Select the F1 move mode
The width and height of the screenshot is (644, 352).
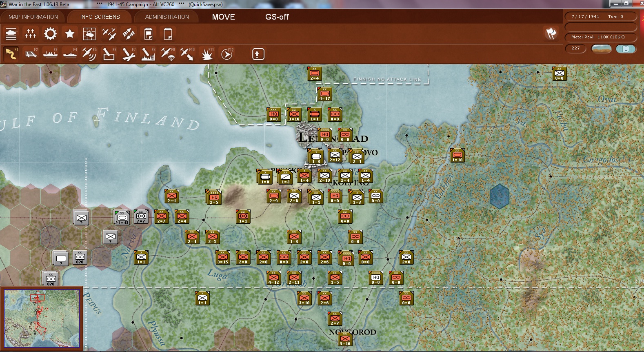pos(11,54)
